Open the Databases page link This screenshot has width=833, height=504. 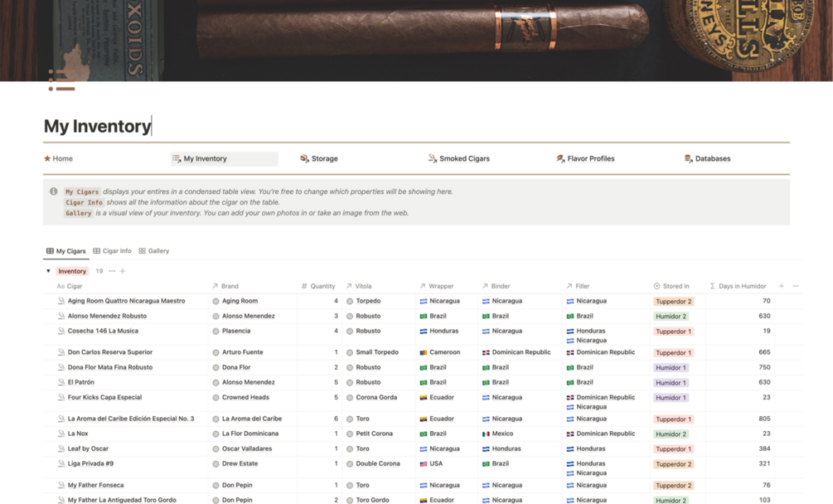(707, 158)
